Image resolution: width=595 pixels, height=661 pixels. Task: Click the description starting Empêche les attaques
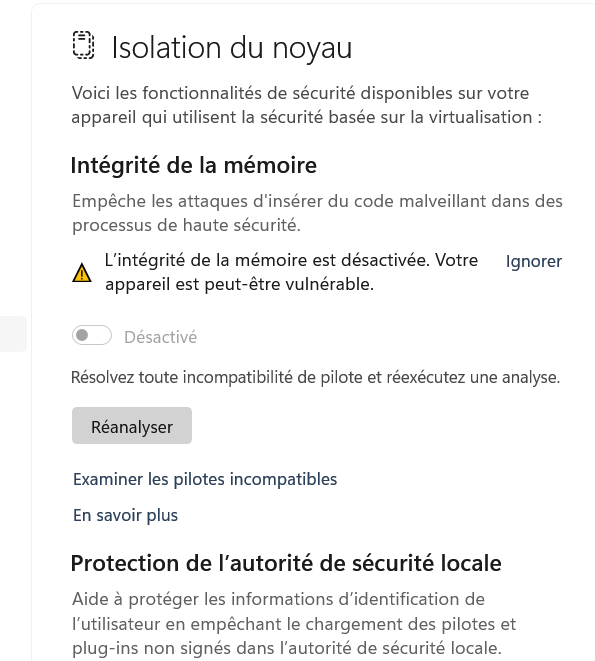pyautogui.click(x=317, y=213)
